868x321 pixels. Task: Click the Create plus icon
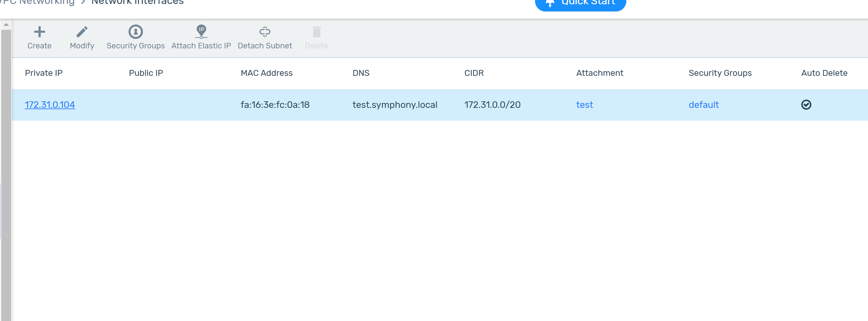coord(40,32)
